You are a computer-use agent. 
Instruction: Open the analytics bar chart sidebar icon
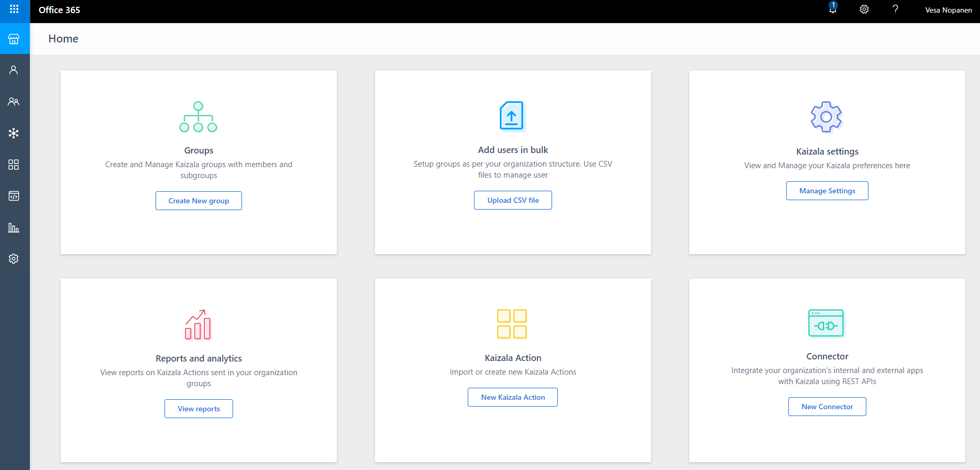point(14,227)
